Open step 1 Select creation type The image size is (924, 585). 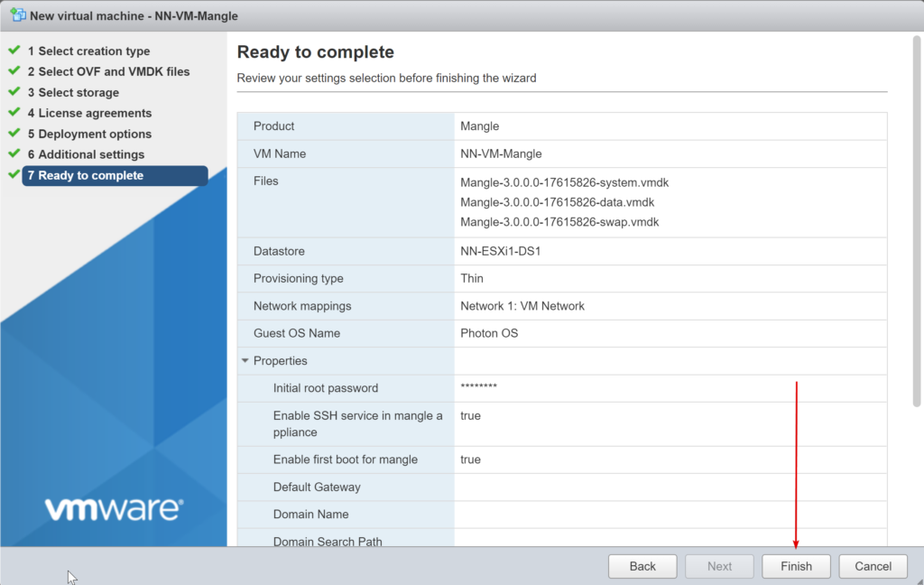(x=88, y=51)
